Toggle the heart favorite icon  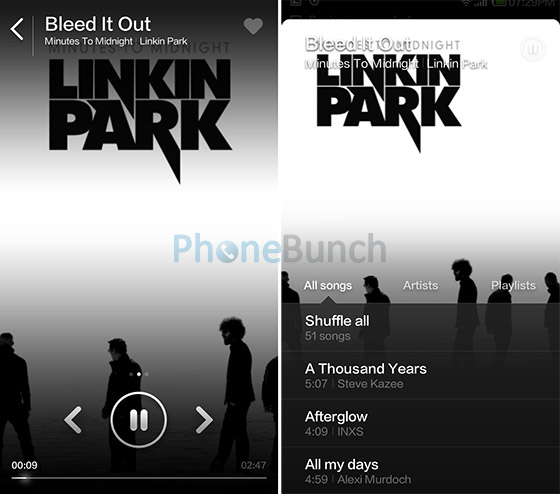(x=253, y=26)
